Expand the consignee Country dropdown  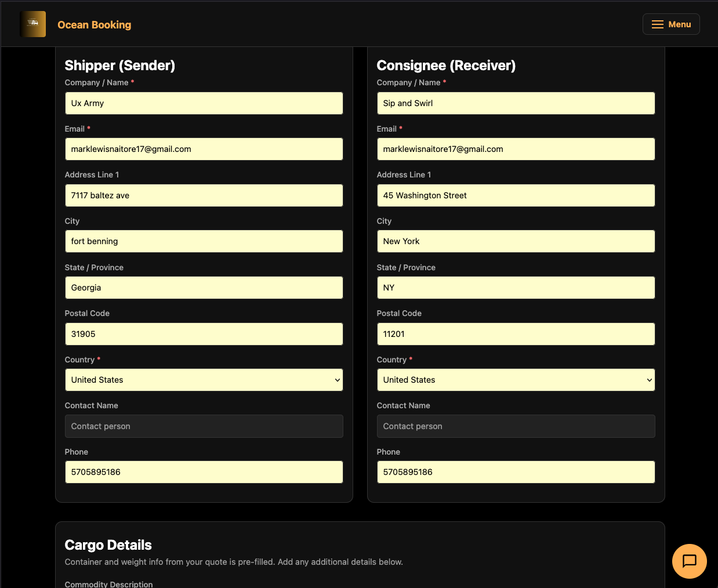(x=516, y=379)
